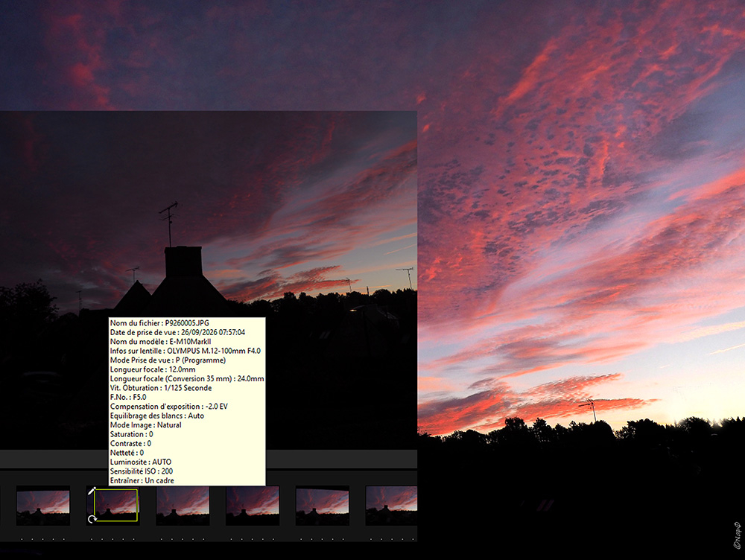
Task: Click the 'Luminosite : AUTO' line
Action: click(x=141, y=462)
